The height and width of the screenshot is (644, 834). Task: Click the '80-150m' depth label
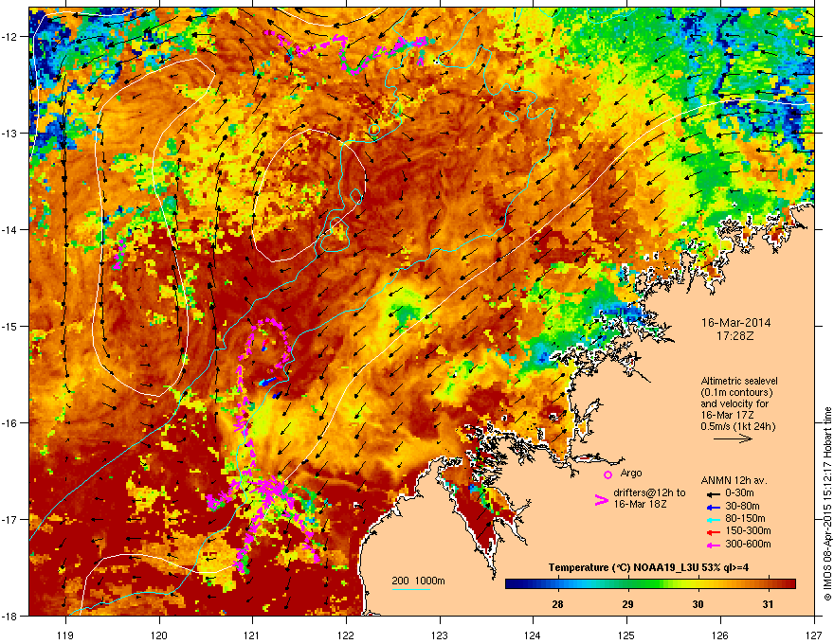click(745, 519)
